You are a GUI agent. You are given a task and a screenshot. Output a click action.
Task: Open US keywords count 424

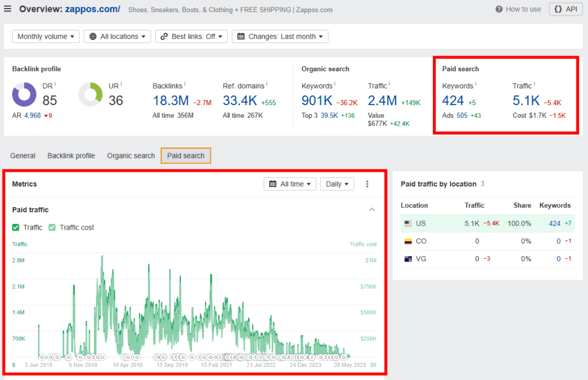[x=555, y=224]
